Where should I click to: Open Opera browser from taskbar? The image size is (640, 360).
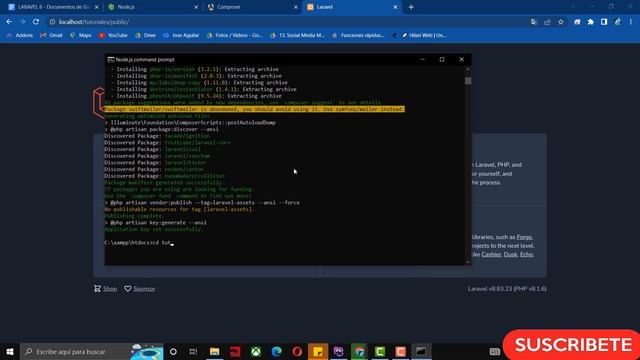pos(297,351)
